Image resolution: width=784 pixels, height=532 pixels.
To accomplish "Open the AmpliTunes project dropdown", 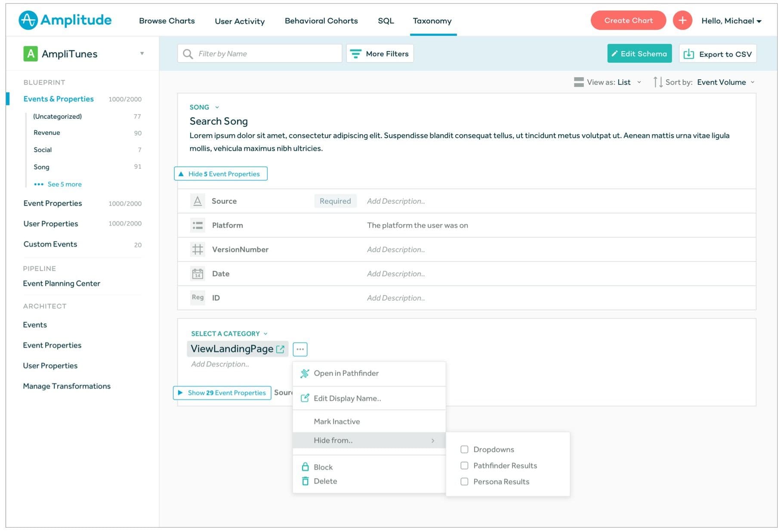I will point(142,54).
